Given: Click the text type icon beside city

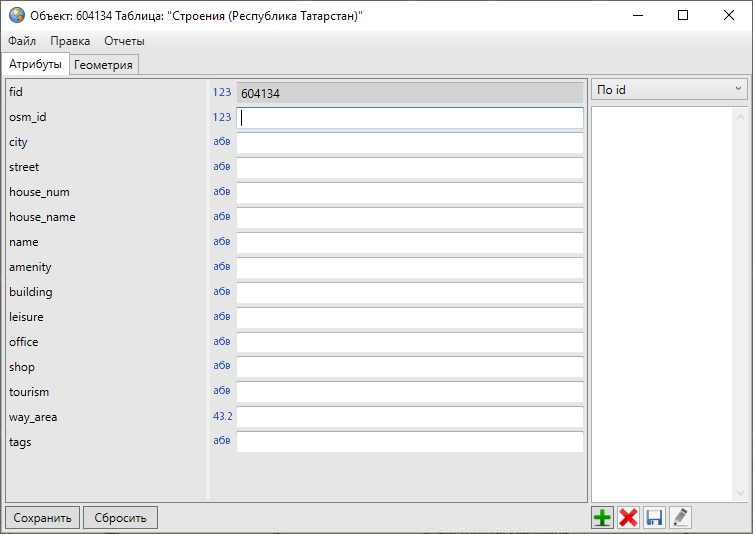Looking at the screenshot, I should click(221, 142).
